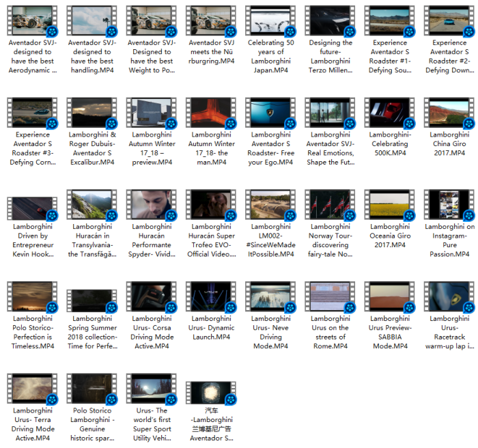Click the file name 'Lamborghini Urus- Dynamic Launch.MP4'
This screenshot has height=448, width=478.
tap(211, 328)
